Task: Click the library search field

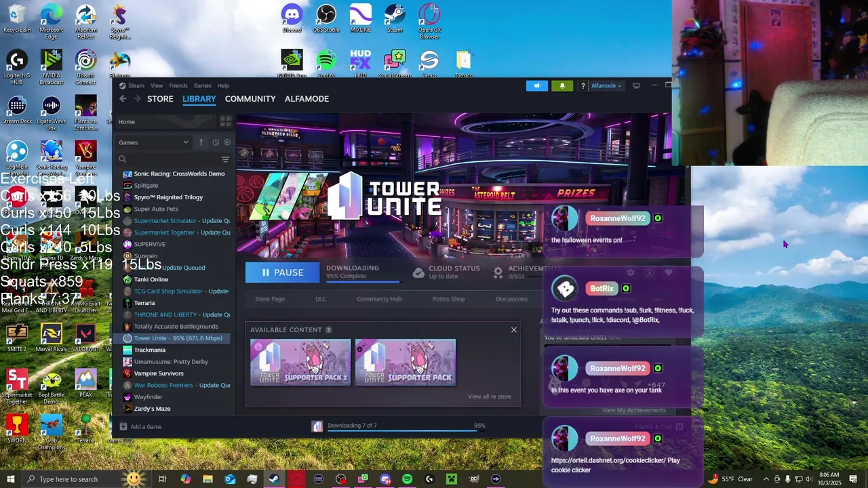Action: [170, 159]
